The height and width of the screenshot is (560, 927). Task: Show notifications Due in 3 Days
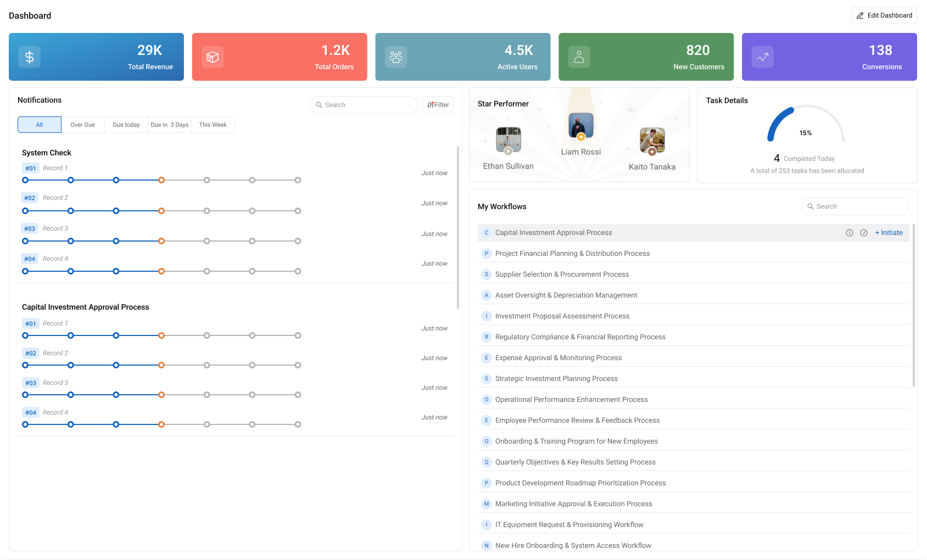pyautogui.click(x=170, y=125)
